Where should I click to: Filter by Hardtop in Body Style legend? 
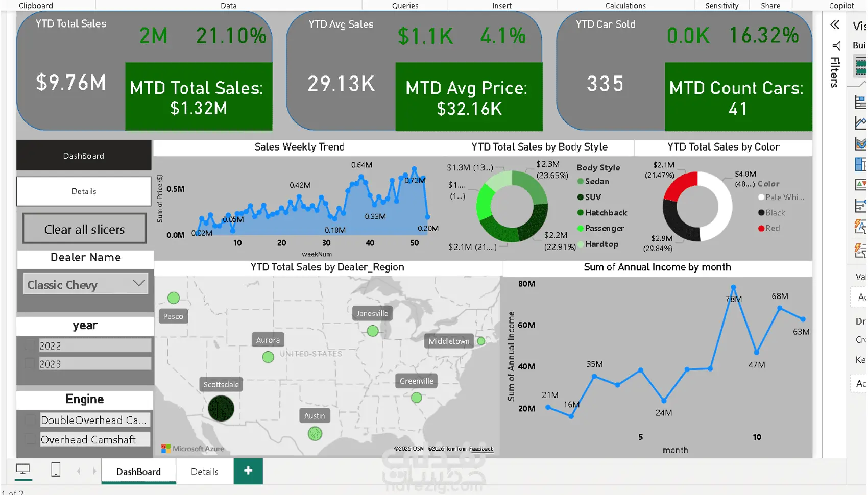point(598,244)
